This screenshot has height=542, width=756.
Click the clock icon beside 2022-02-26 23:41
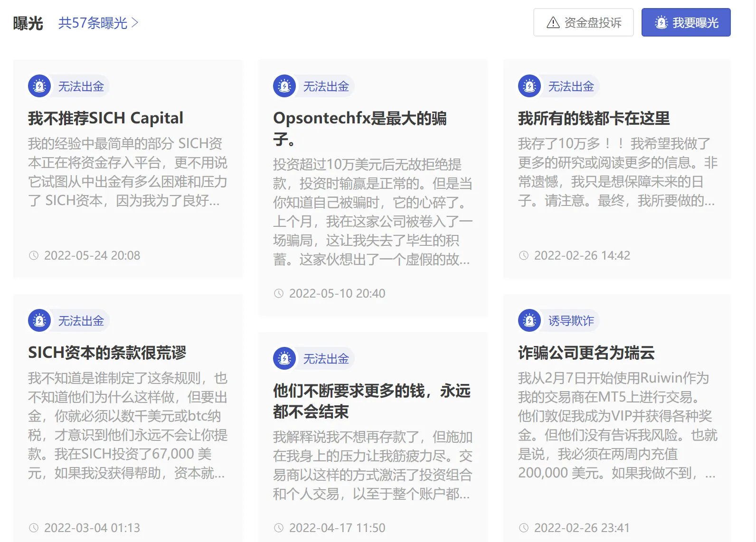pos(524,528)
